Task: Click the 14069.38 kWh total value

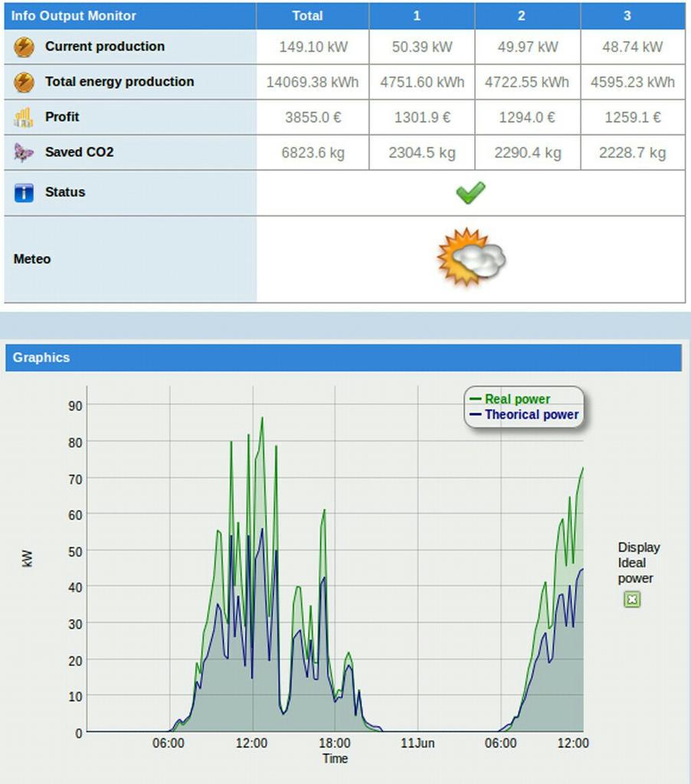Action: tap(313, 82)
